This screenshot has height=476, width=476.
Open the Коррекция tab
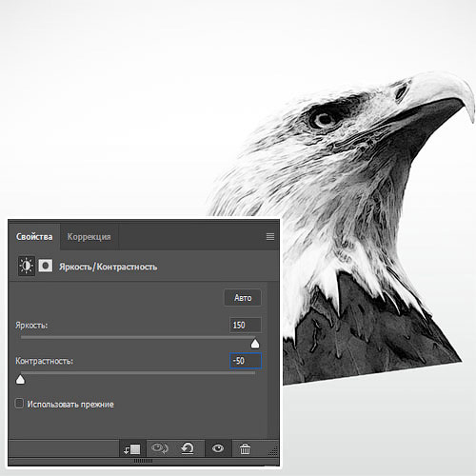coord(89,237)
